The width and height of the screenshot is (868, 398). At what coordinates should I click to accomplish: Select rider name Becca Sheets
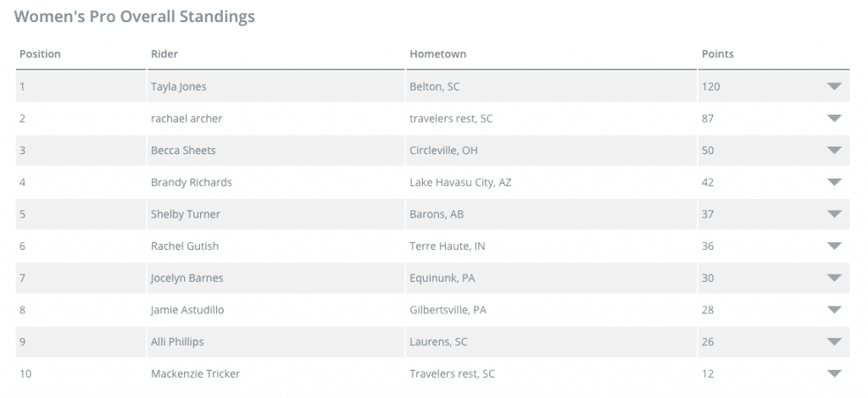(183, 151)
